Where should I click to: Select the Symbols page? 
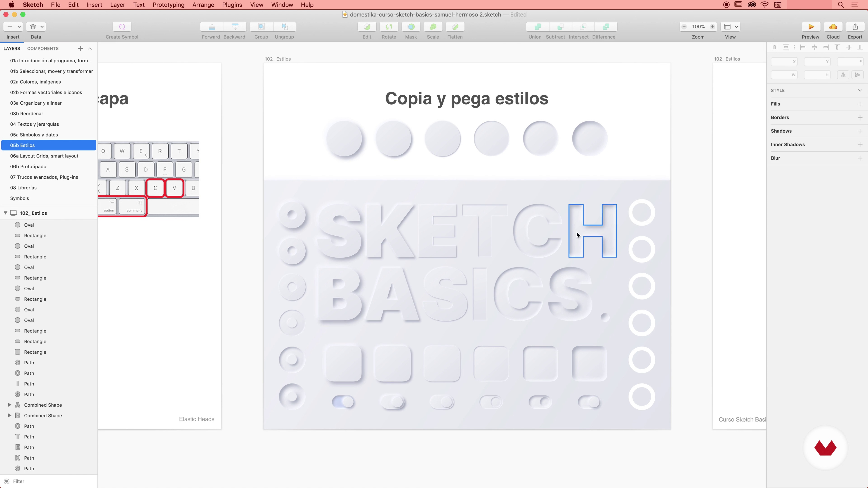pyautogui.click(x=49, y=198)
